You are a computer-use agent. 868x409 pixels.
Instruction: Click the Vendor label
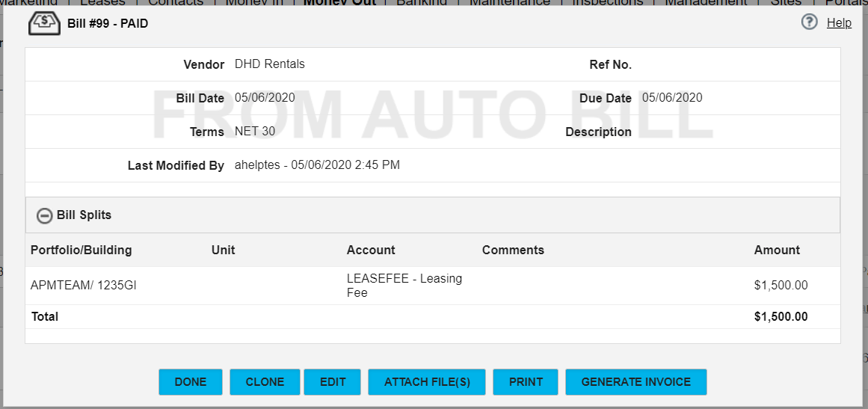pyautogui.click(x=203, y=65)
